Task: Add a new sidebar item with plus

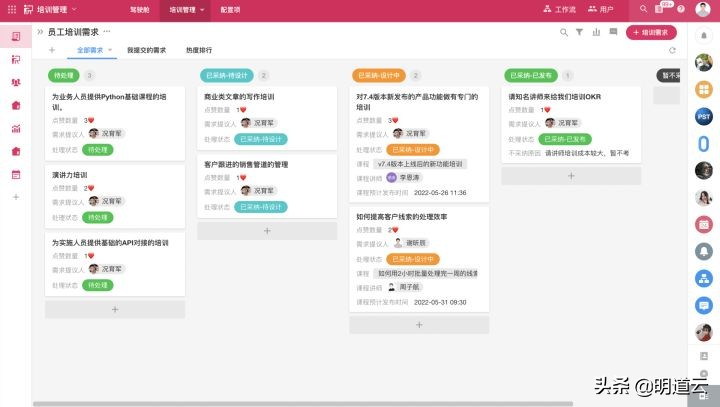Action: coord(16,197)
